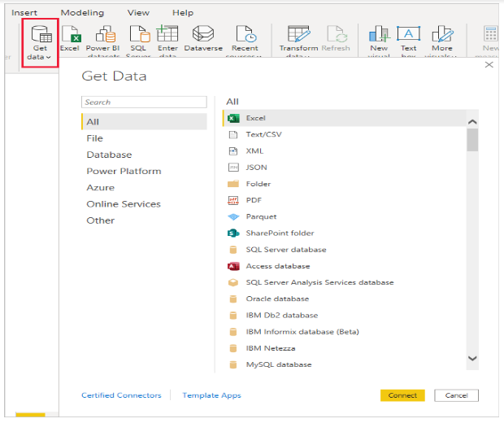Click the New visual ribbon icon

(x=379, y=34)
